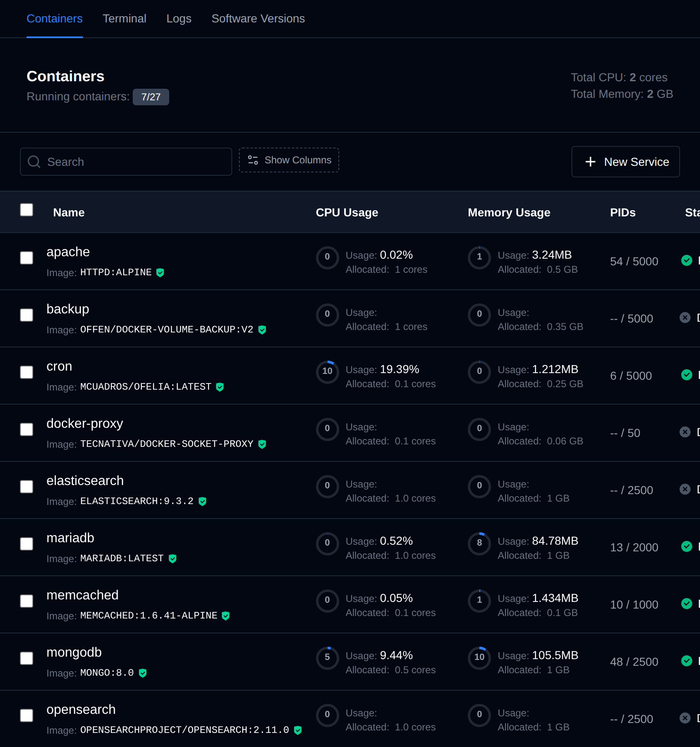The height and width of the screenshot is (747, 700).
Task: Click the cron CPU usage gauge showing 10
Action: pyautogui.click(x=328, y=372)
